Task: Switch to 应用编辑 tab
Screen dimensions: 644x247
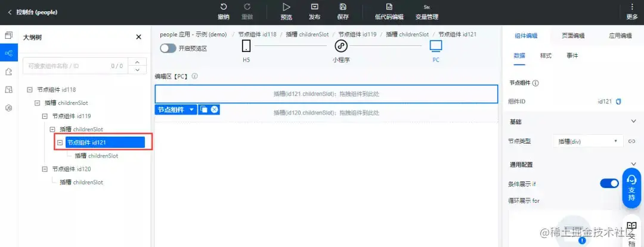Action: (620, 36)
